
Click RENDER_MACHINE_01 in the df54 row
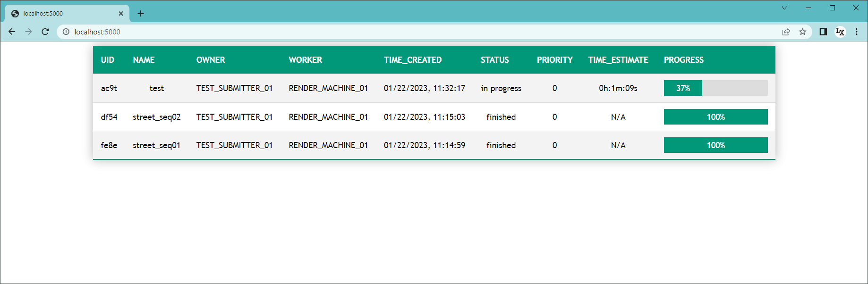tap(328, 117)
